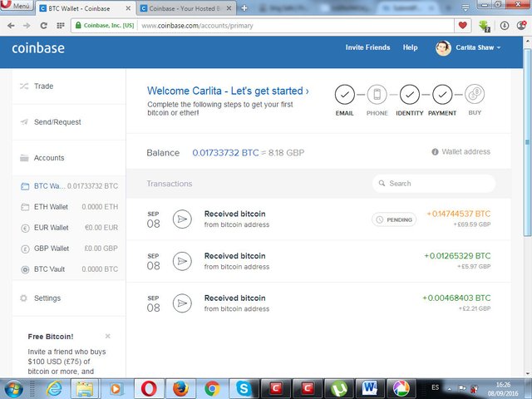Viewport: 532px width, 399px height.
Task: Open Skype from the taskbar
Action: click(x=244, y=389)
